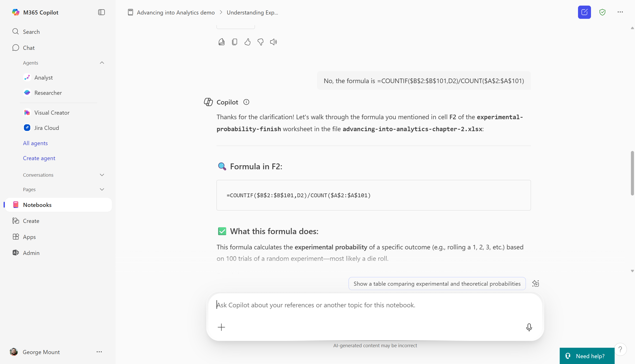
Task: Click the new chat compose icon
Action: 584,12
